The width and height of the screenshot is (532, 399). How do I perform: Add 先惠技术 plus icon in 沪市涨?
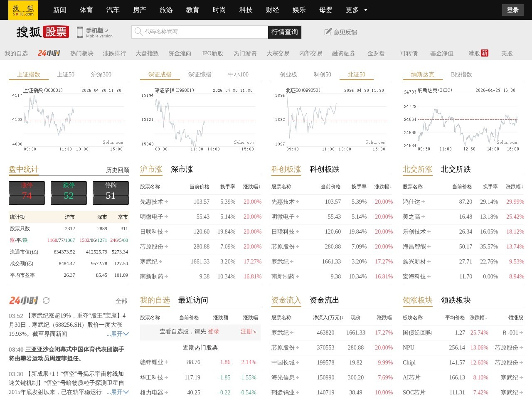click(166, 202)
